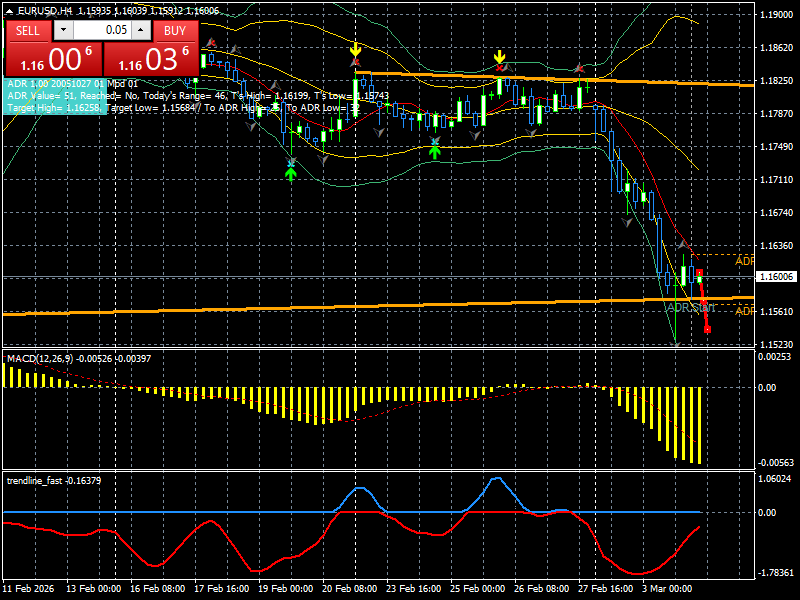Screen dimensions: 800x600
Task: Click the red BUY button
Action: tap(175, 31)
